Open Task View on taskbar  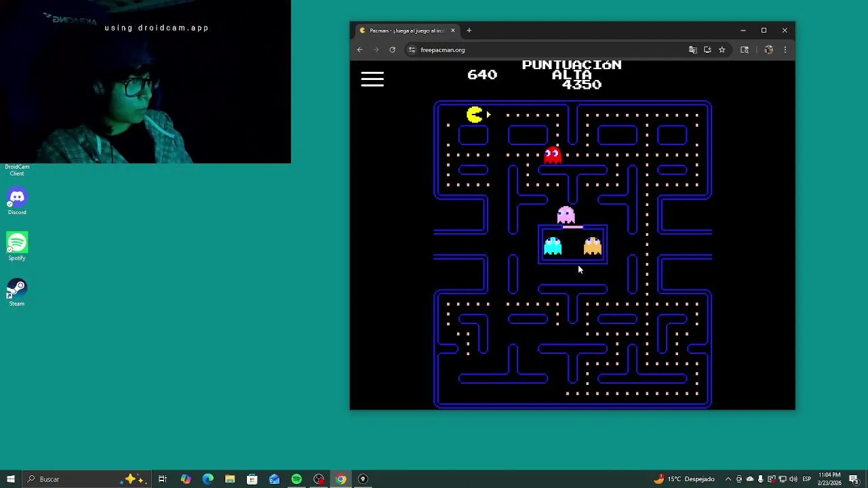pyautogui.click(x=163, y=479)
